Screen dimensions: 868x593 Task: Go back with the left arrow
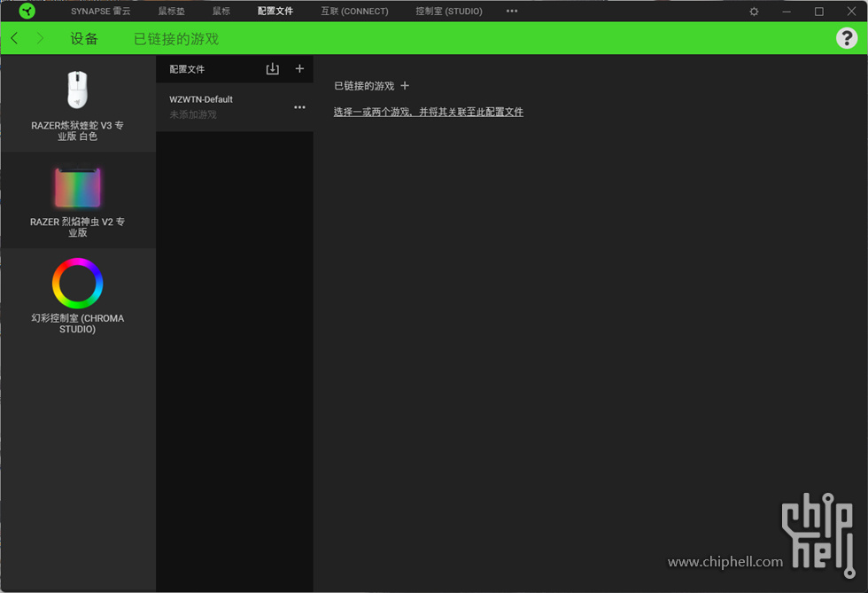point(14,38)
